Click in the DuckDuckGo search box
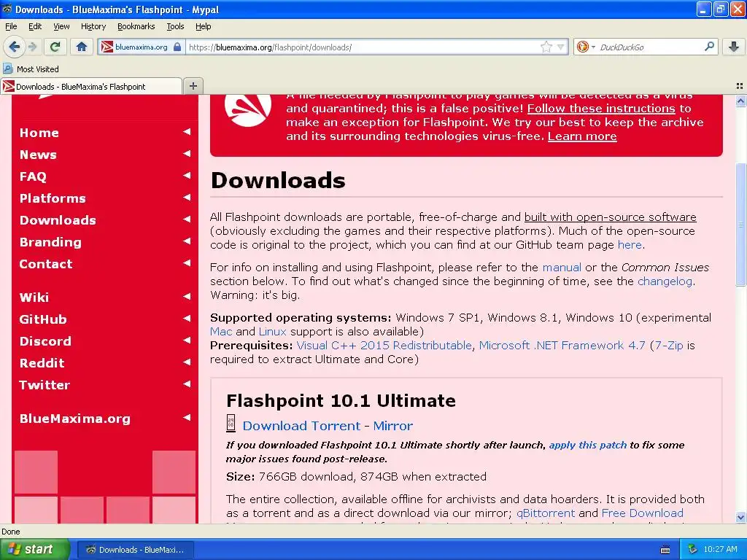747x560 pixels. pos(648,47)
